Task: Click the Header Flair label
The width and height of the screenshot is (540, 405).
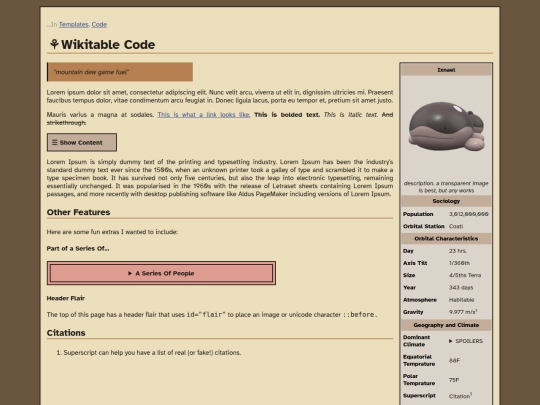Action: pyautogui.click(x=66, y=298)
